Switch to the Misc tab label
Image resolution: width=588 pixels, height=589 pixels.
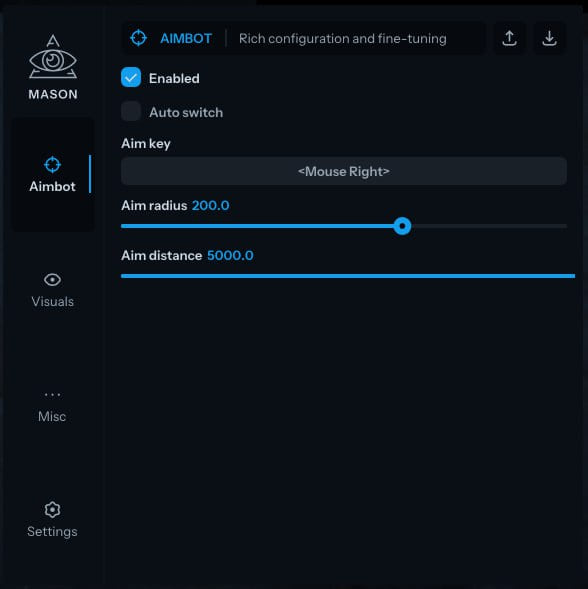[x=52, y=417]
